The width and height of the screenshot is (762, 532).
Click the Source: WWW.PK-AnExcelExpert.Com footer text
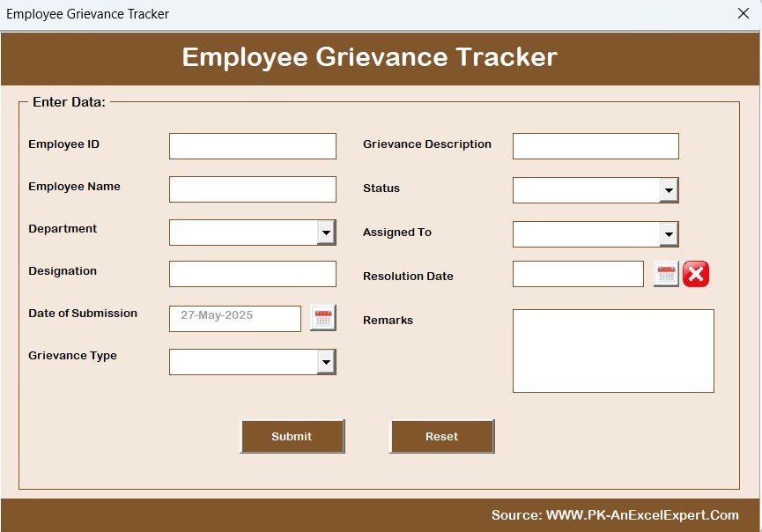[x=615, y=515]
